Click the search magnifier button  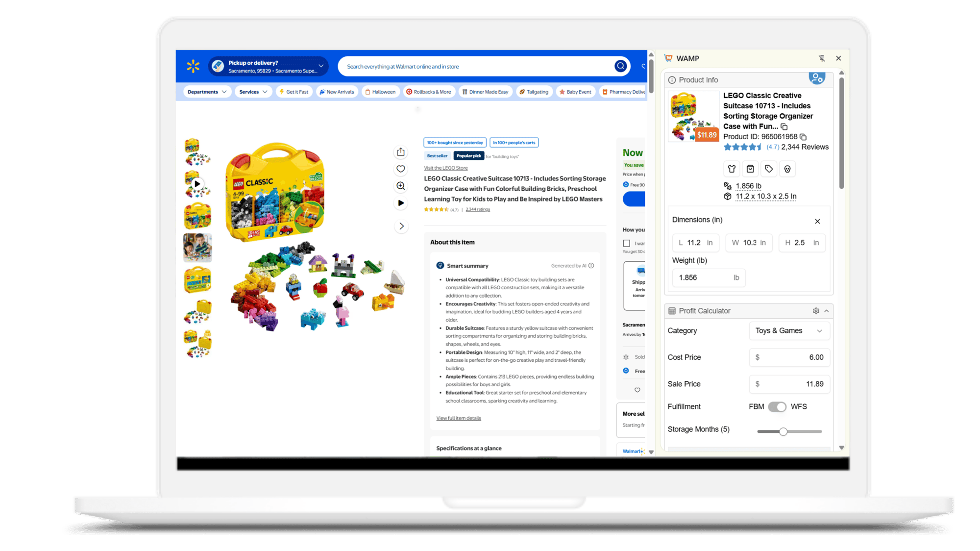[620, 66]
